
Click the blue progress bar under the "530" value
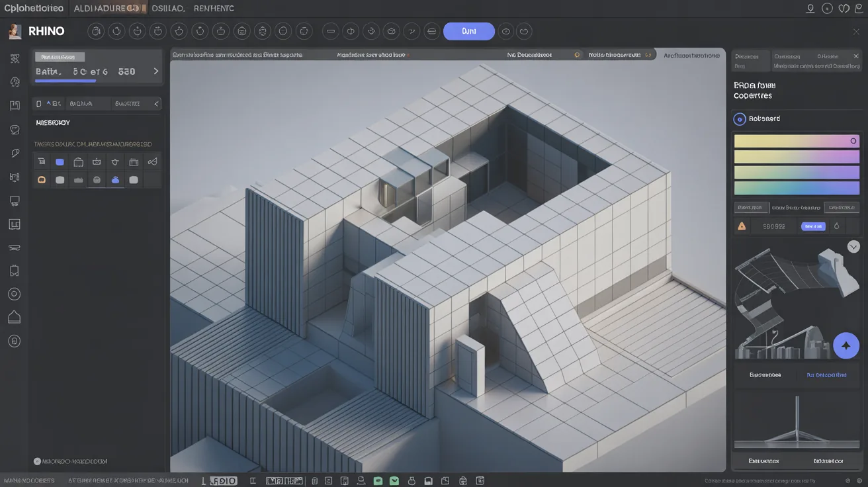click(x=65, y=81)
